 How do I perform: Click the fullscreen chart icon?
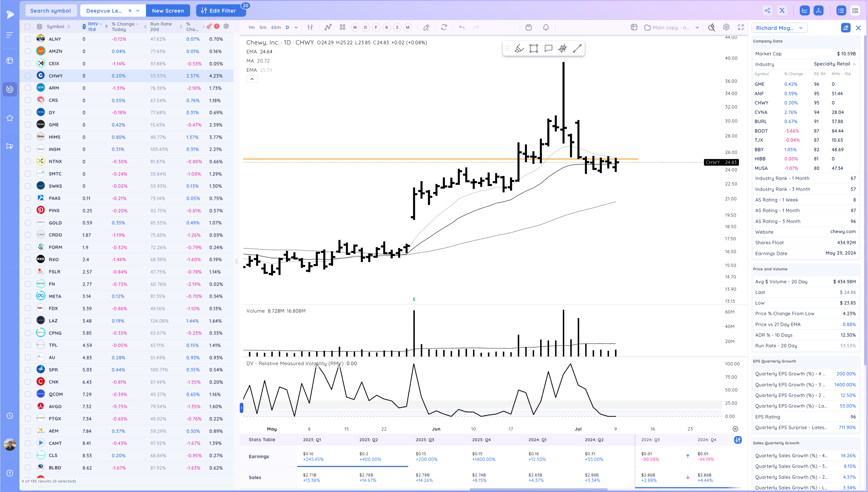coord(741,27)
